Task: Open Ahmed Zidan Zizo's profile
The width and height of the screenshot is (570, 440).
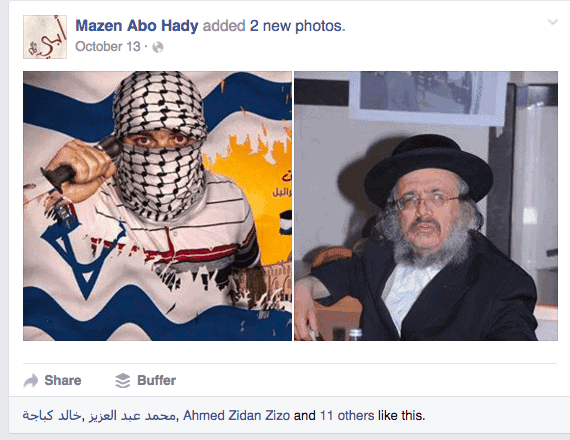Action: pos(236,415)
